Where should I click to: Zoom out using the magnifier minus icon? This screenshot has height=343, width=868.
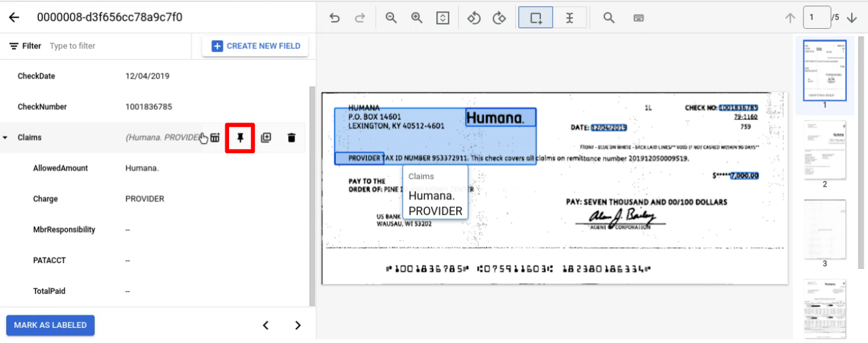click(391, 18)
